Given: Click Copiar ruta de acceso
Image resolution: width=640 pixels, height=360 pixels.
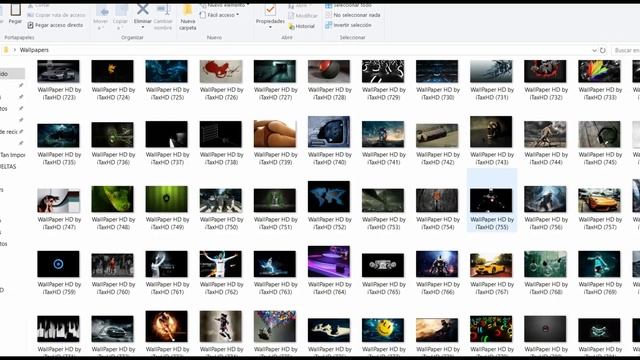Looking at the screenshot, I should pyautogui.click(x=56, y=15).
